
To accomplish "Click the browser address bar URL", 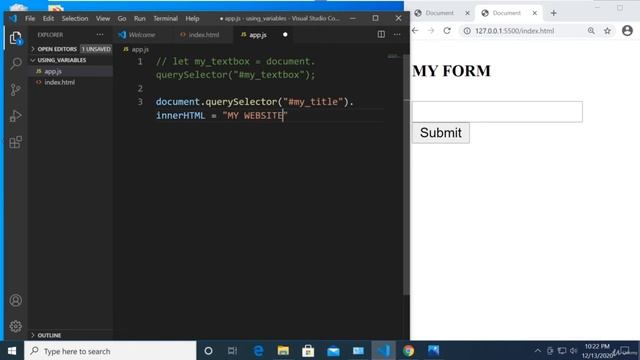I will 514,31.
